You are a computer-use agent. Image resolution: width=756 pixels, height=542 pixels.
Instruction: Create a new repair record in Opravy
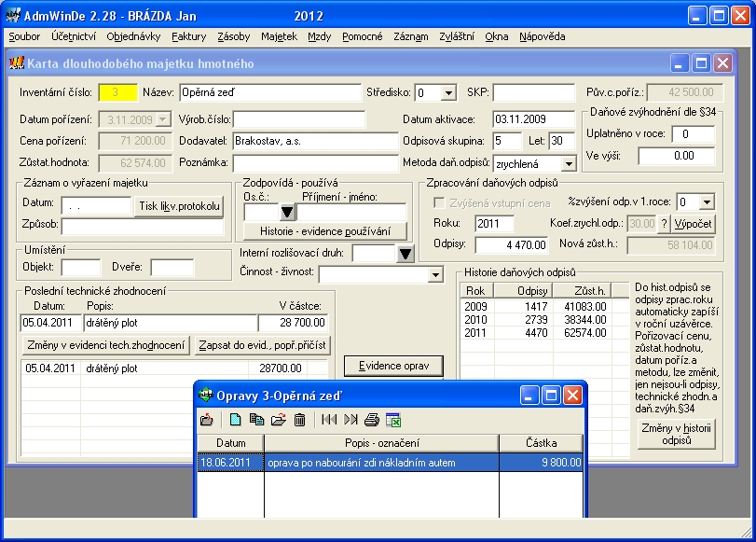click(235, 420)
